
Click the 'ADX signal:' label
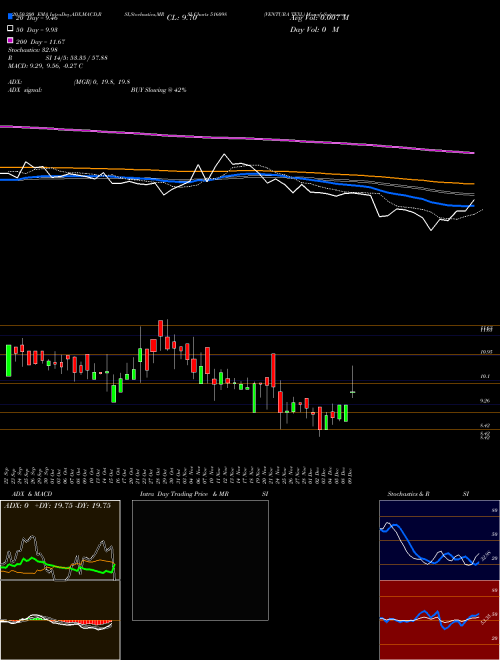[25, 90]
